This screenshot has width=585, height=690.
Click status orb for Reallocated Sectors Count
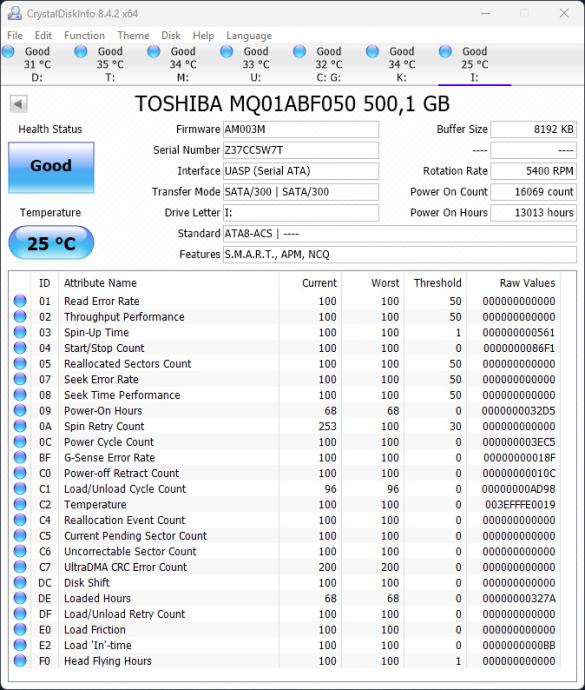coord(20,363)
